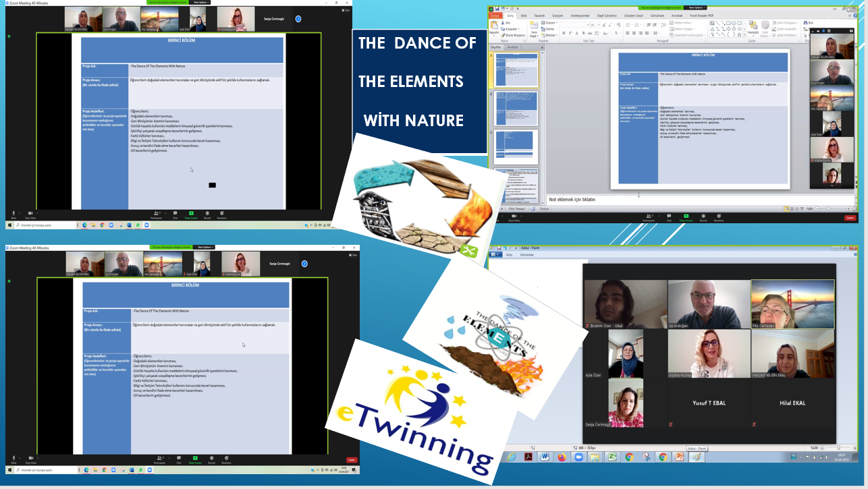Click Bul find icon in PowerPoint
Viewport: 868px width, 489px height.
pos(809,23)
